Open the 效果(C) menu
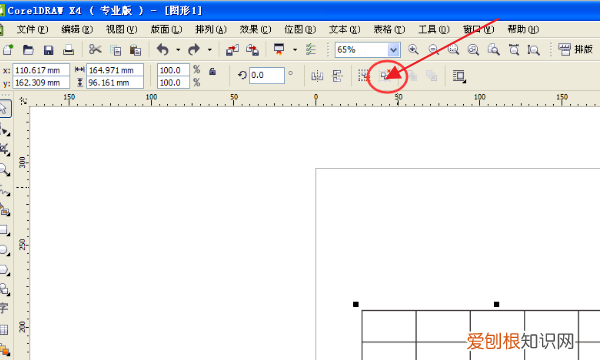The width and height of the screenshot is (600, 360). coord(255,29)
